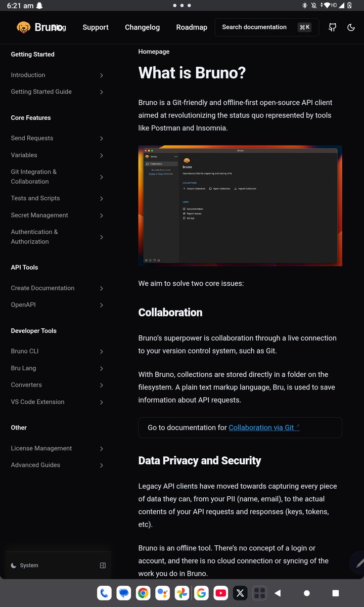Viewport: 364px width, 607px height.
Task: Open the Support menu item
Action: 96,27
